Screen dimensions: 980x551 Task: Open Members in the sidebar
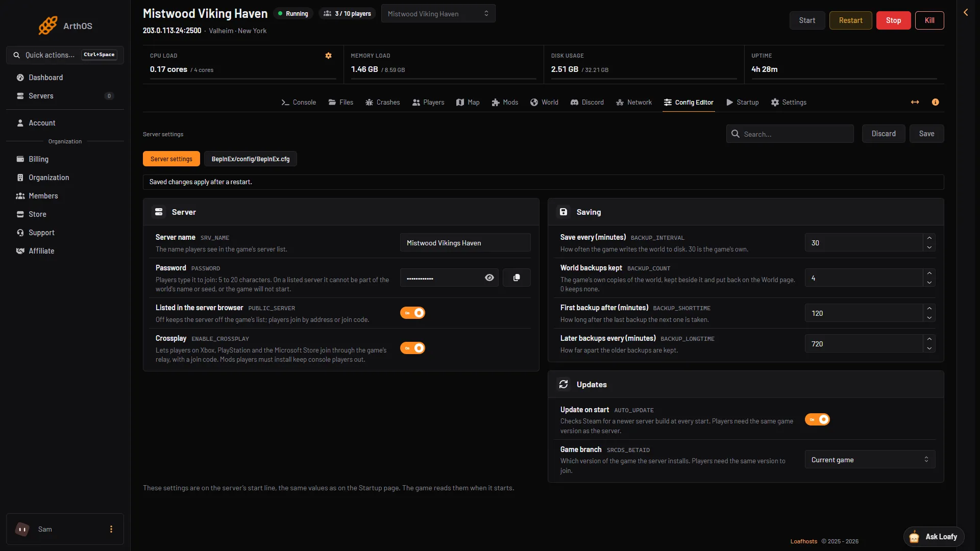pos(65,196)
